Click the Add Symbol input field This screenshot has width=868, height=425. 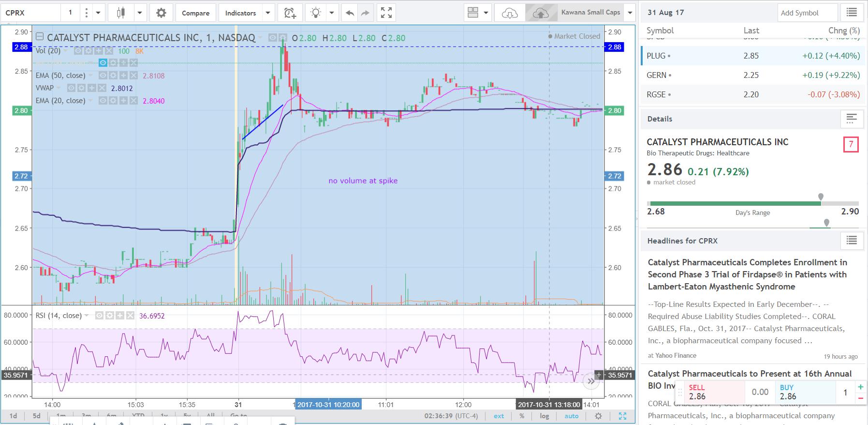807,13
